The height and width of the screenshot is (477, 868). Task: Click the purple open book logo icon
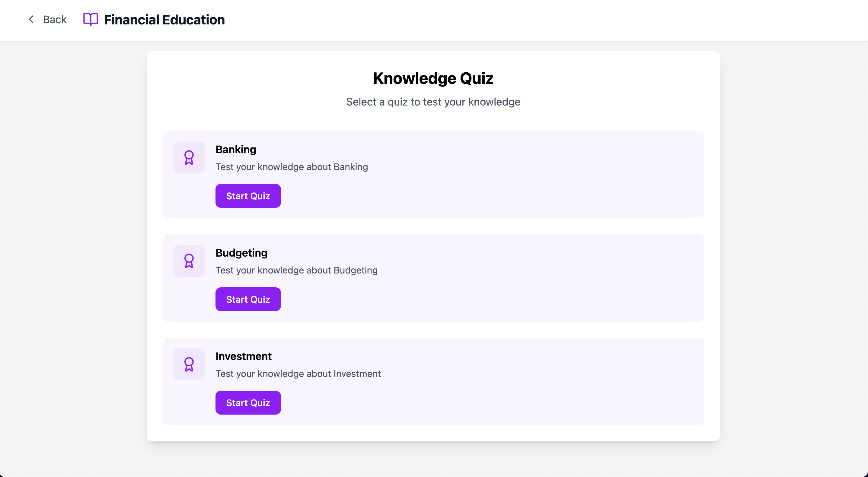point(90,20)
